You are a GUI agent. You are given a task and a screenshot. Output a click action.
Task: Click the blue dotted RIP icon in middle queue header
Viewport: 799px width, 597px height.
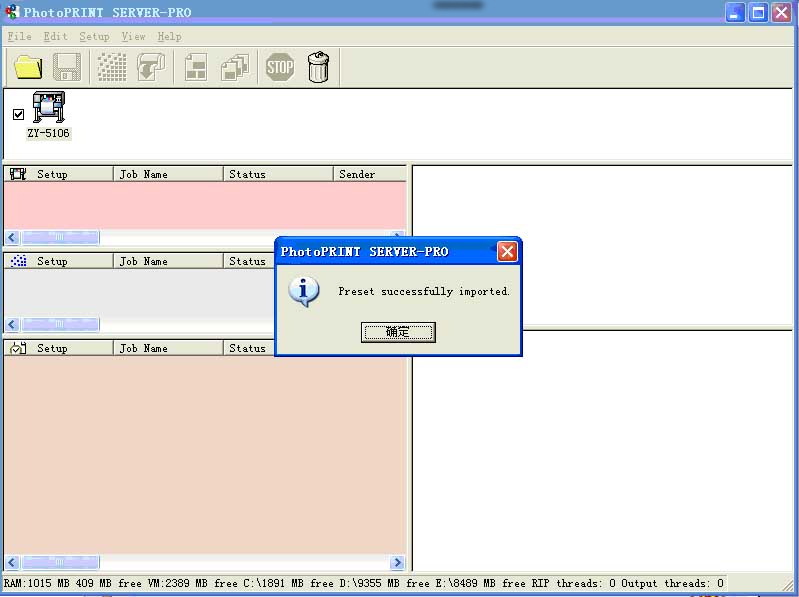[x=18, y=261]
